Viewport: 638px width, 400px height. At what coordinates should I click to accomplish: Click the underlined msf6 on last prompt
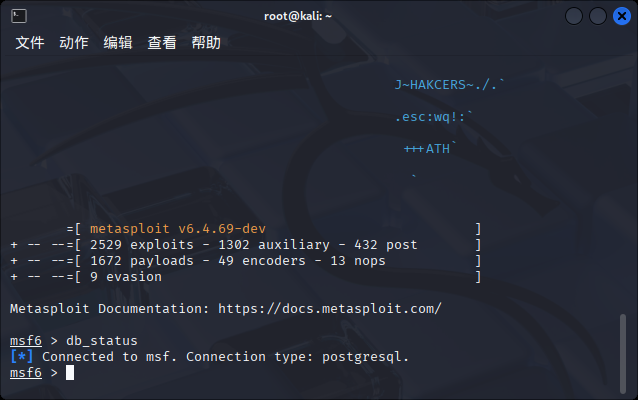pyautogui.click(x=26, y=373)
